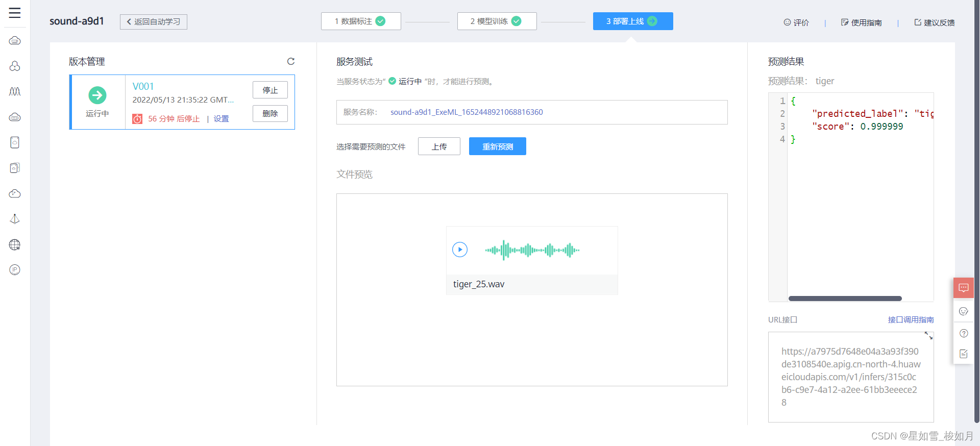
Task: Click the re-predict button
Action: pyautogui.click(x=498, y=146)
